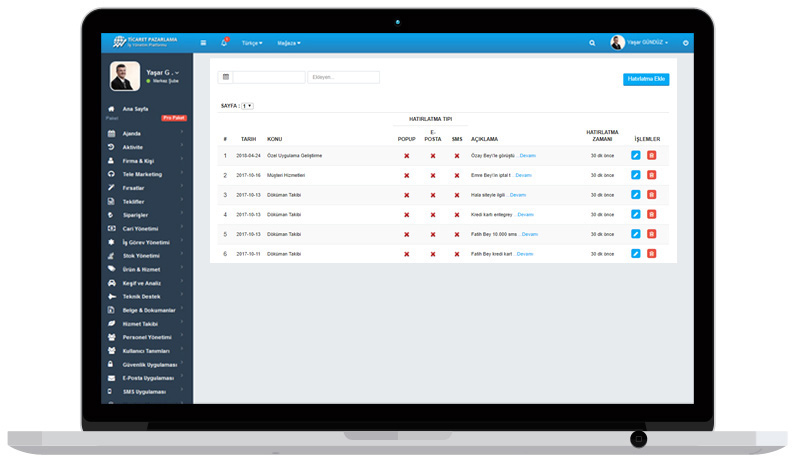
Task: Toggle SMS mark for row 1
Action: (x=457, y=156)
